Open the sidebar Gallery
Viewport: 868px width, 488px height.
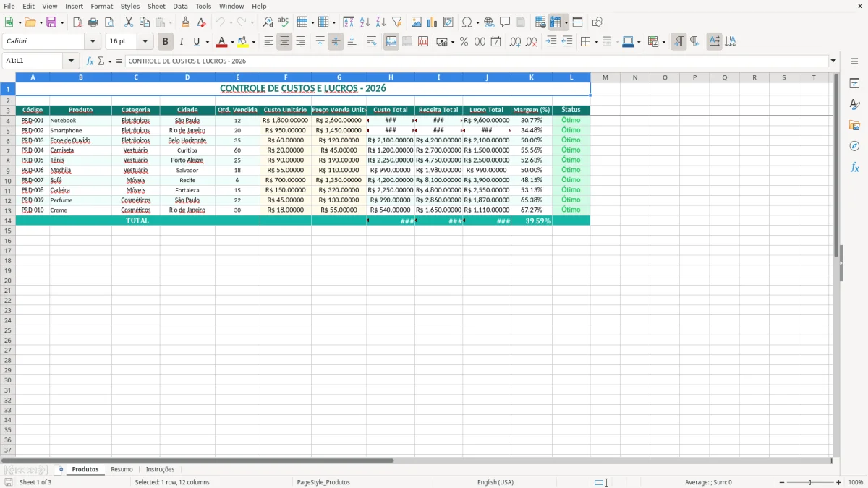[x=854, y=125]
